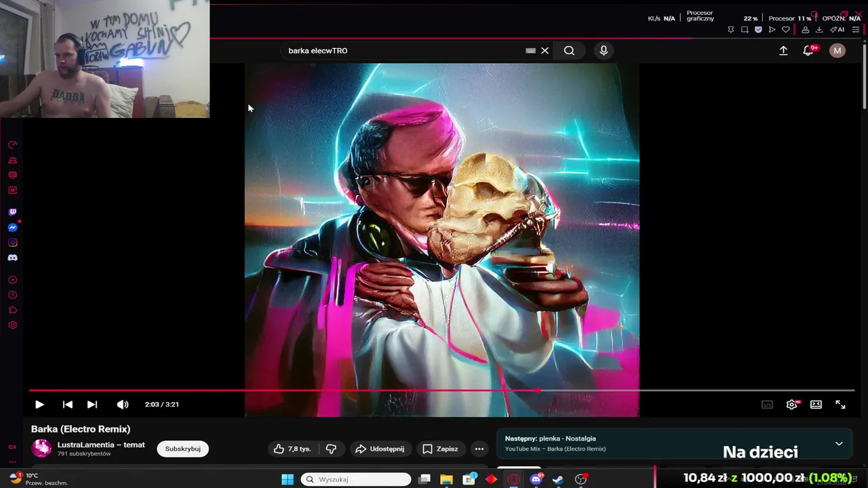
Task: Like the video with 7,8 tys.
Action: coord(292,449)
